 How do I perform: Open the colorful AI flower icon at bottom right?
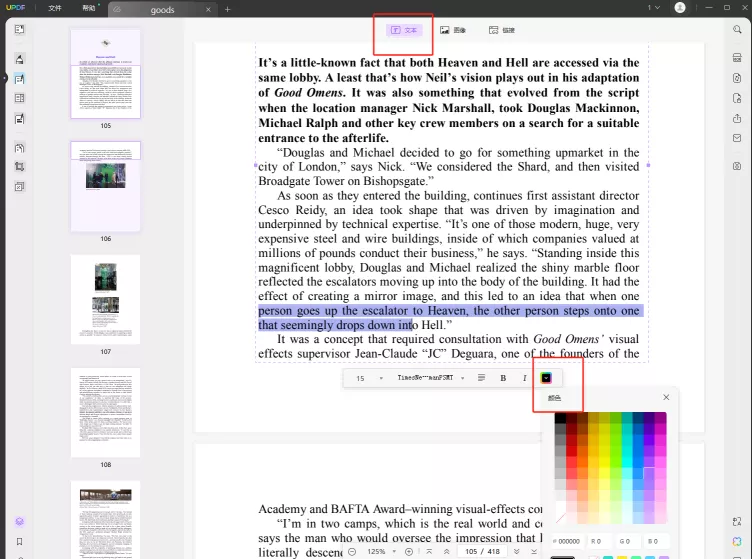(x=737, y=541)
